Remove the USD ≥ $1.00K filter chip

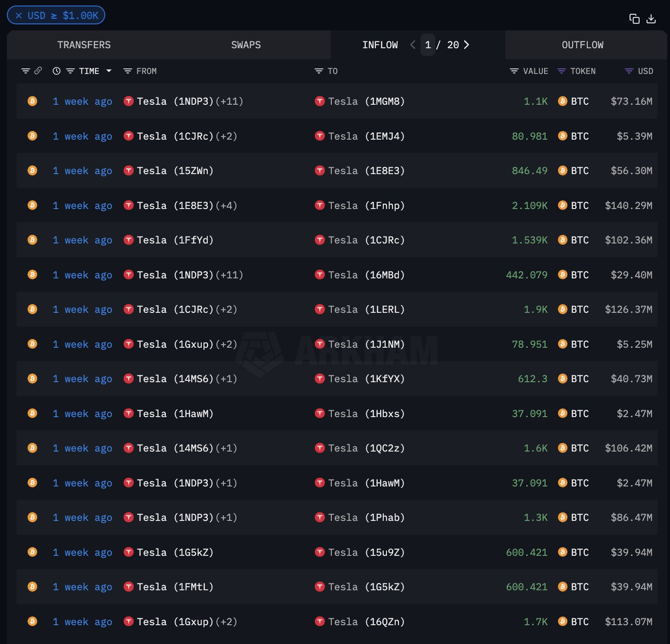point(18,15)
